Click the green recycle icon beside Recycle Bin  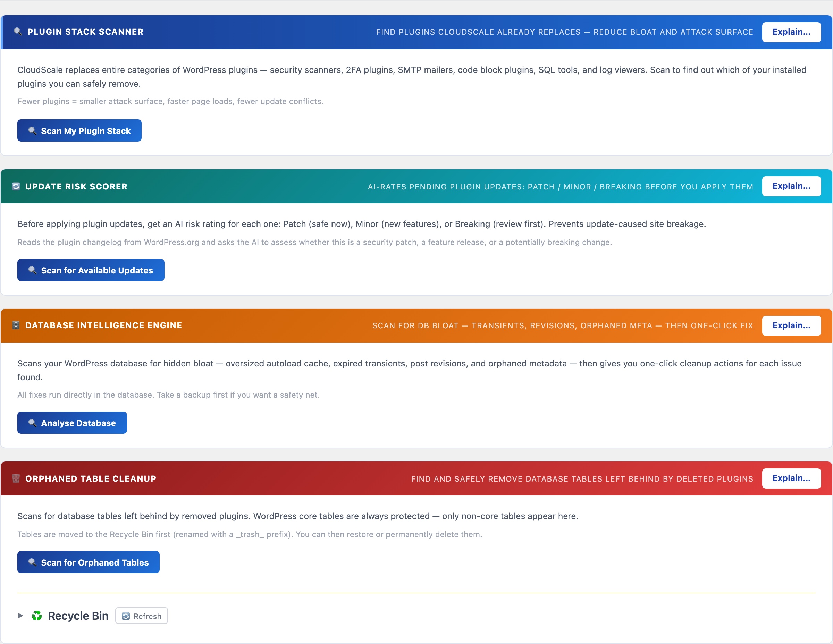(37, 616)
